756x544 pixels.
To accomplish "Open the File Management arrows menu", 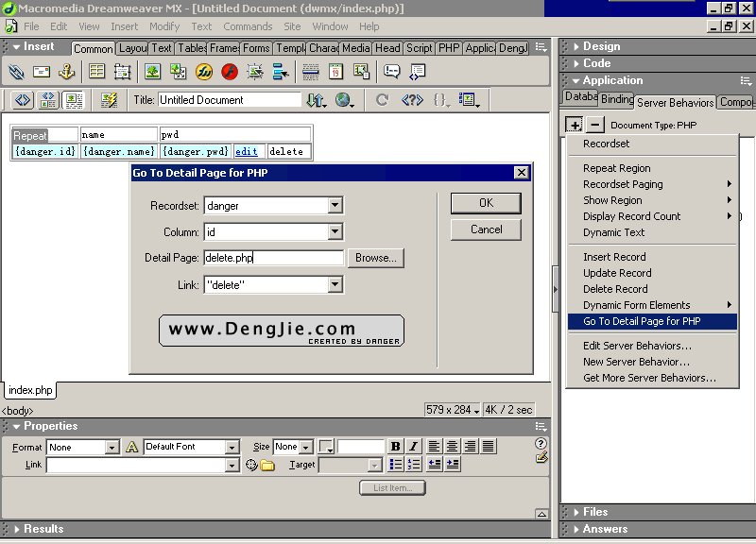I will (x=317, y=100).
